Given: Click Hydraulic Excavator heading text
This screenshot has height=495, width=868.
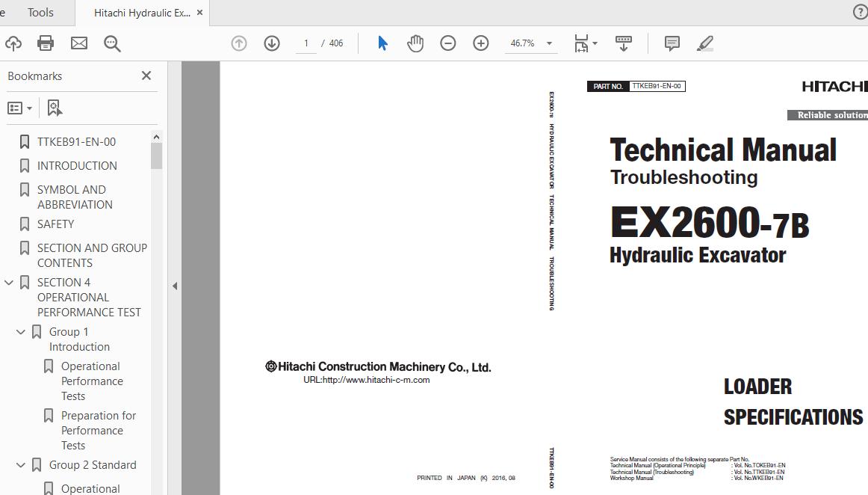Looking at the screenshot, I should [698, 255].
